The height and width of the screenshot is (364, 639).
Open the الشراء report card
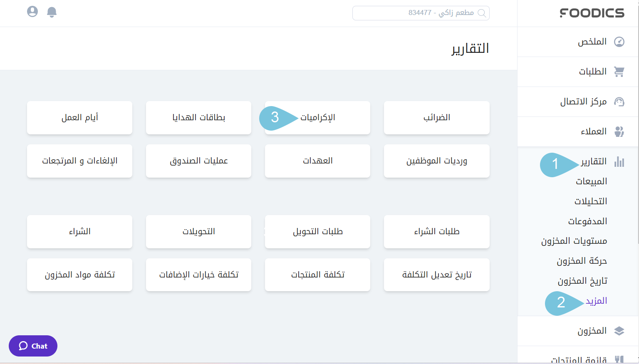click(x=80, y=232)
